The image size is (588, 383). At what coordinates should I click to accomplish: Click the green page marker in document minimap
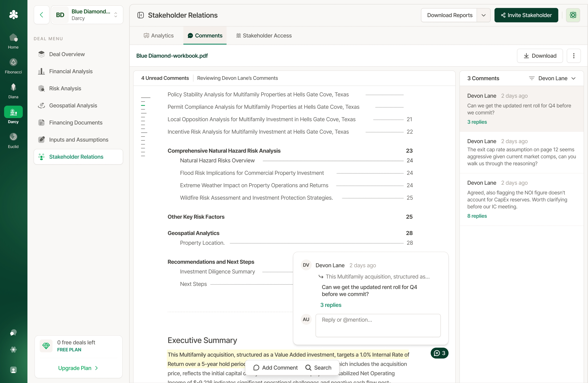point(143,105)
